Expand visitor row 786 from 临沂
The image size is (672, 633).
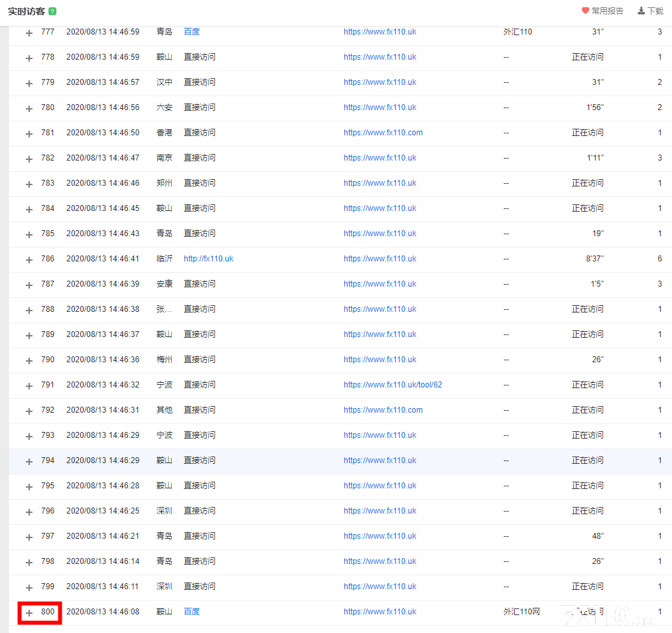[x=29, y=259]
